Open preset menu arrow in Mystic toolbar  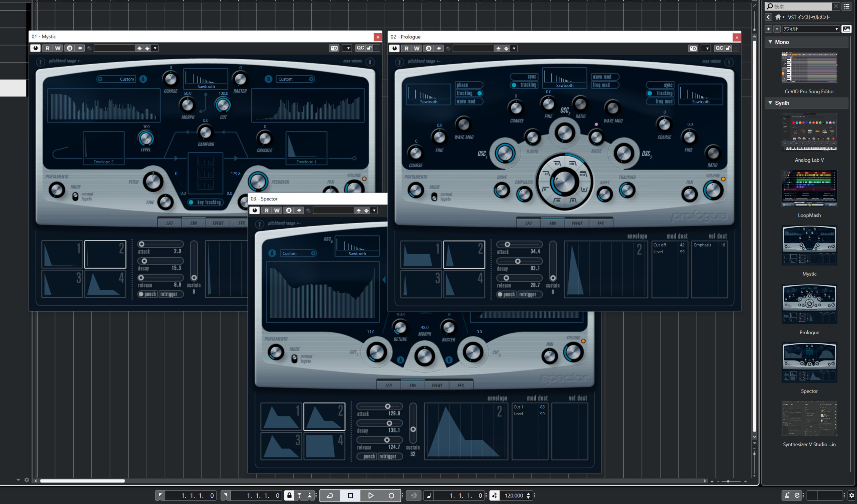point(155,48)
